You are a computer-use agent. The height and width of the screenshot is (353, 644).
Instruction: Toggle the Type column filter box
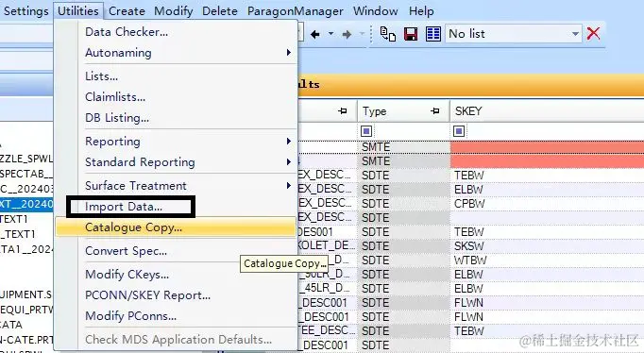pos(366,131)
